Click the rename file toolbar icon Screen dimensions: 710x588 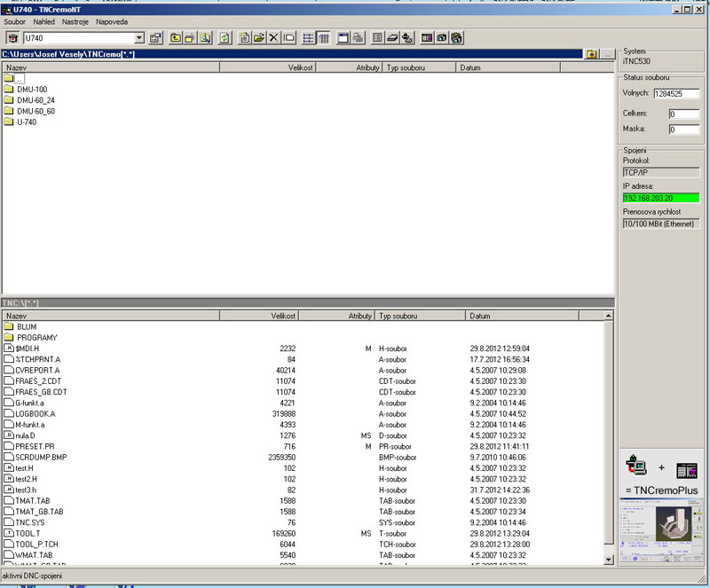[288, 38]
